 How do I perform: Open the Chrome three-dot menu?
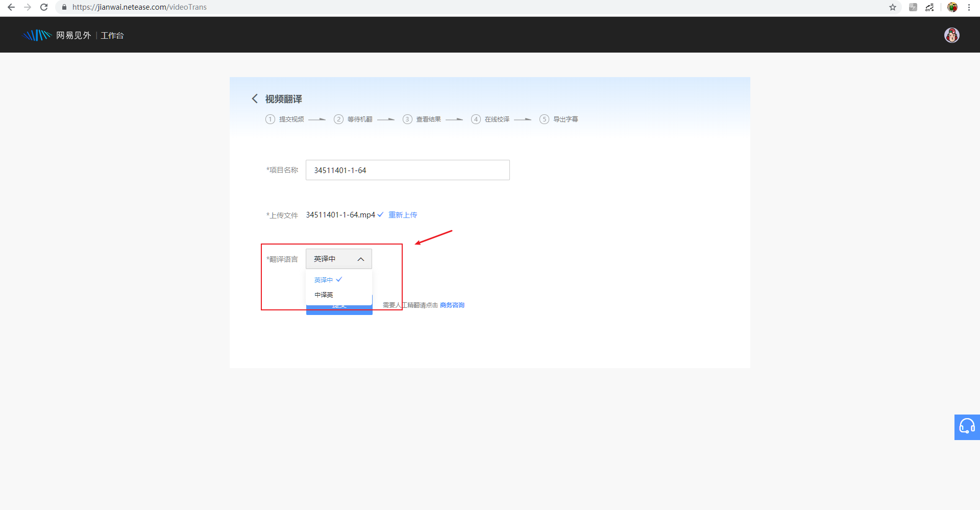(x=969, y=7)
